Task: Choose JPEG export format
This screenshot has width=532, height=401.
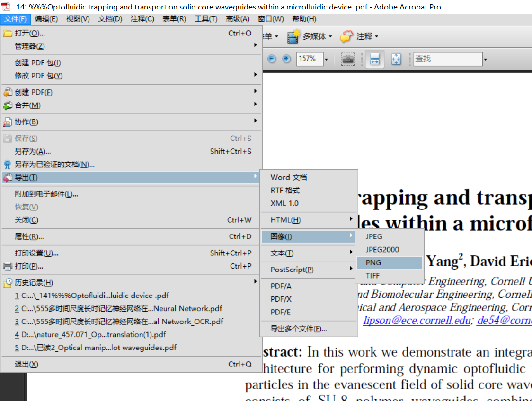Action: point(389,236)
